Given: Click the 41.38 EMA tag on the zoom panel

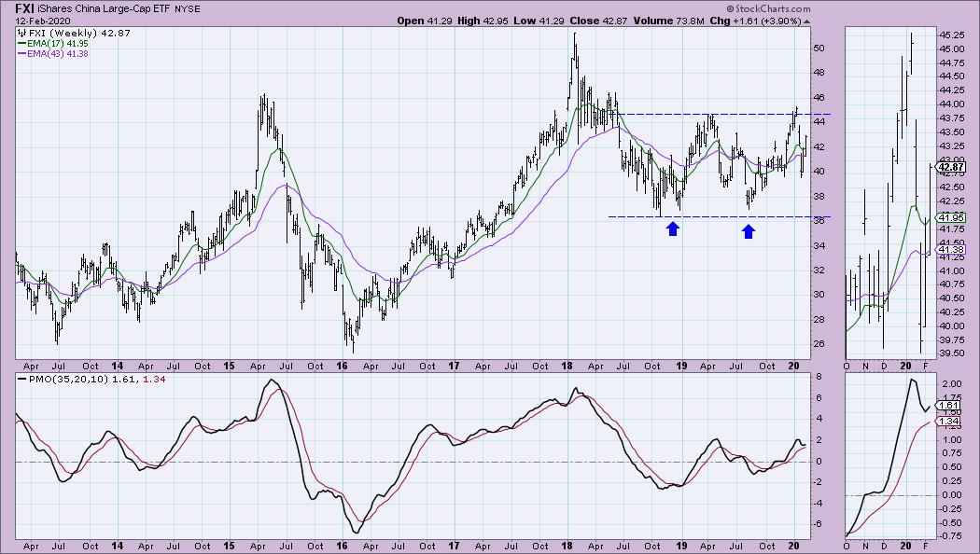Looking at the screenshot, I should tap(951, 249).
